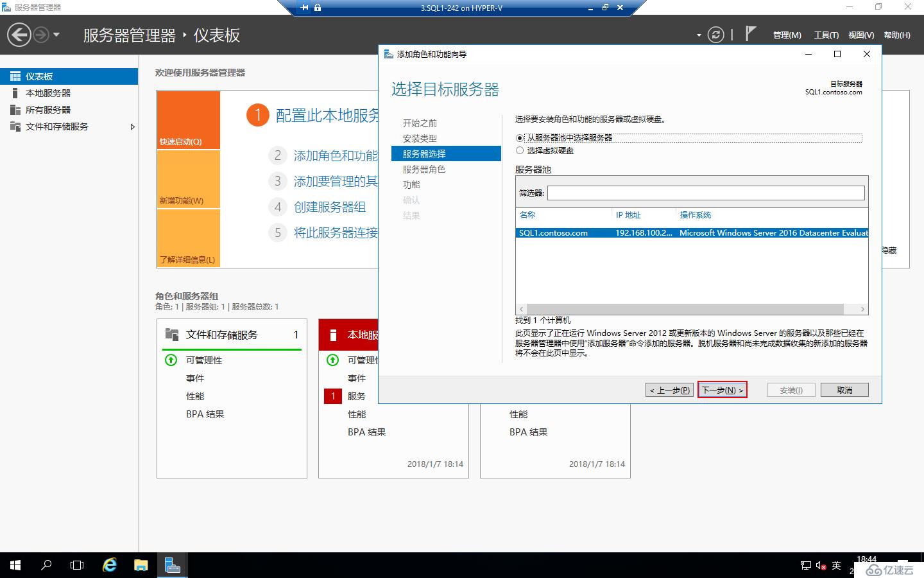This screenshot has height=578, width=924.
Task: Go to 功能 wizard step
Action: coord(411,184)
